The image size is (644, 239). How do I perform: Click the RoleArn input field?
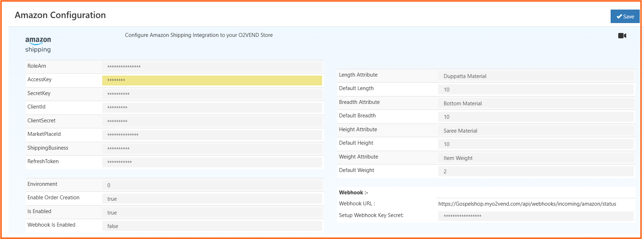coord(212,67)
